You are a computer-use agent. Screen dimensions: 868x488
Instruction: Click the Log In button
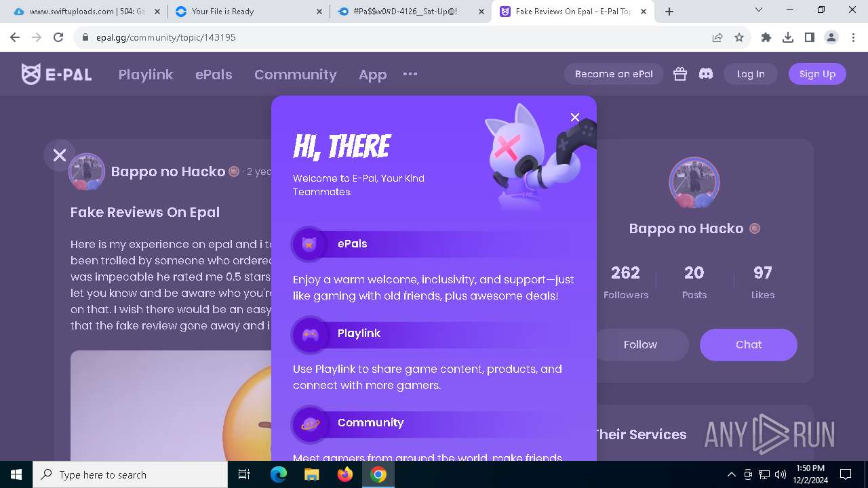point(751,74)
